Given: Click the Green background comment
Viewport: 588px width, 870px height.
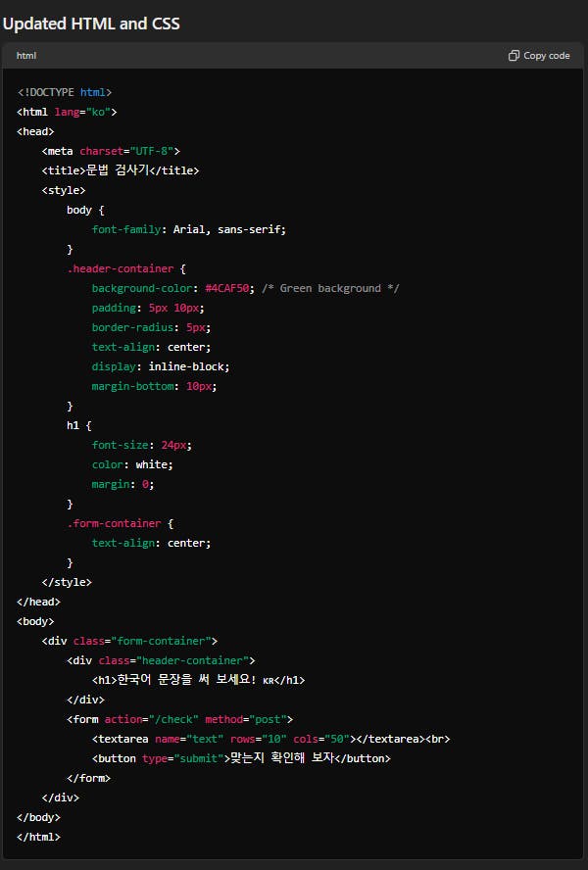Looking at the screenshot, I should [330, 288].
